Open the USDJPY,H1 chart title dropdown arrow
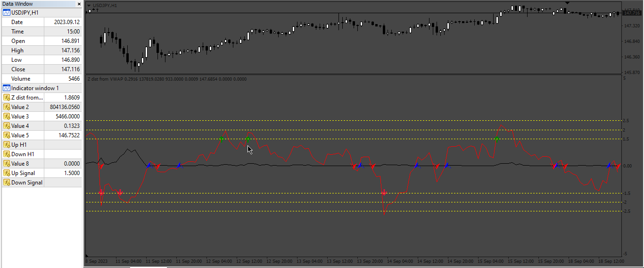The image size is (644, 268). click(89, 5)
